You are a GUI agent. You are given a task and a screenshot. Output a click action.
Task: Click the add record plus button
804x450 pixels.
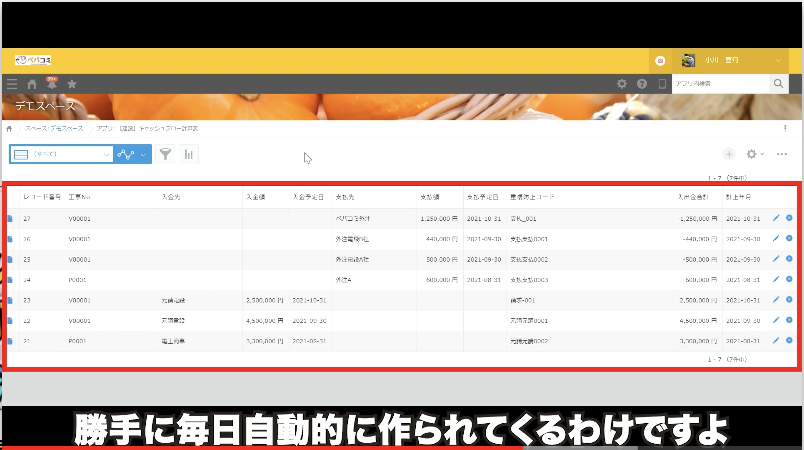coord(728,154)
